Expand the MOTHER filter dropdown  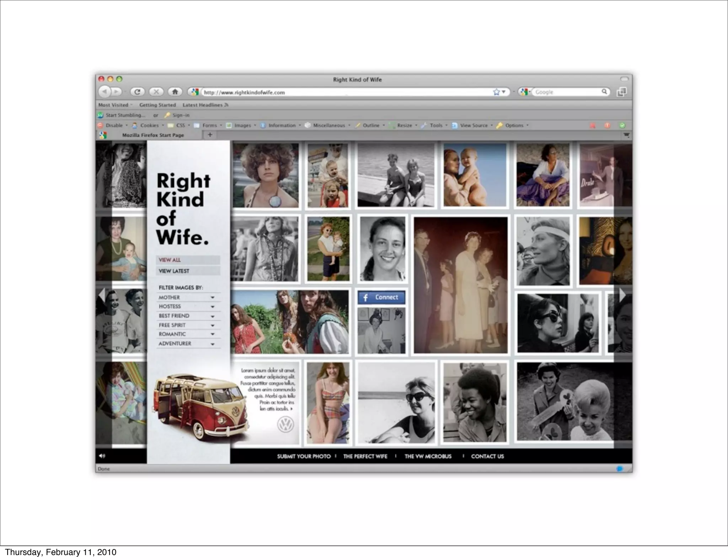(213, 297)
